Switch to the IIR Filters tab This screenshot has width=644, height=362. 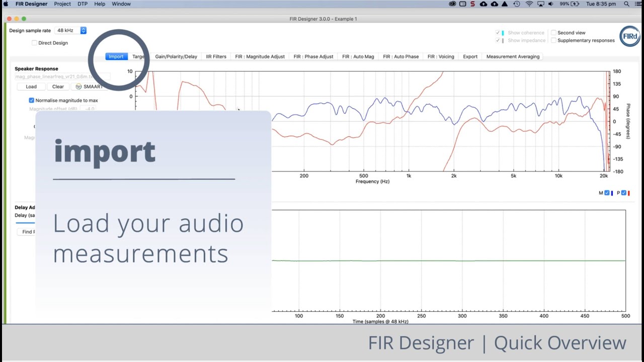click(216, 56)
